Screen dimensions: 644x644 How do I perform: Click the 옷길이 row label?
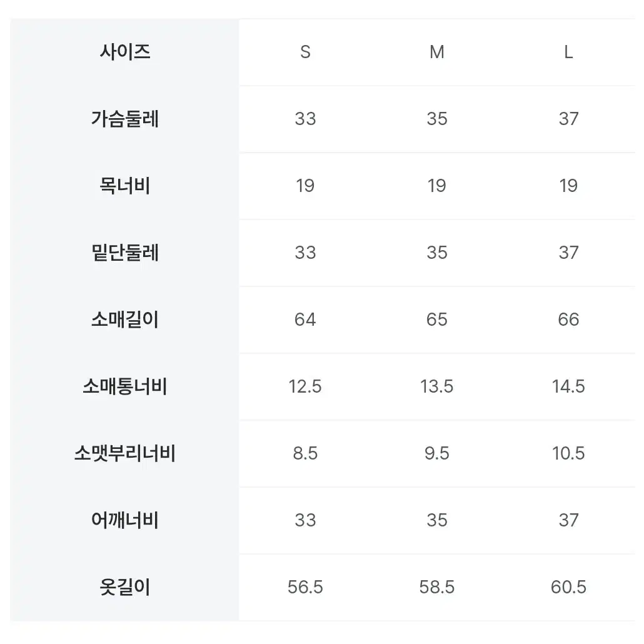[x=125, y=587]
